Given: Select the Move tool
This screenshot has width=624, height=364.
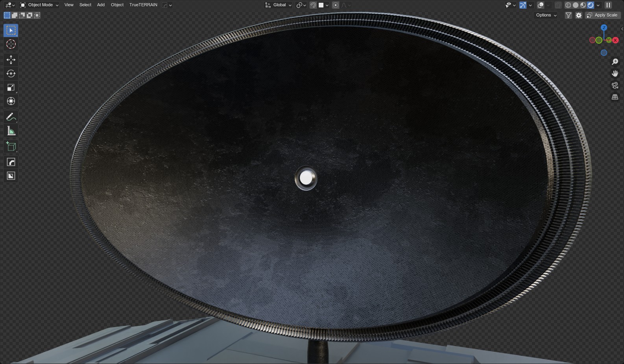Looking at the screenshot, I should point(11,60).
